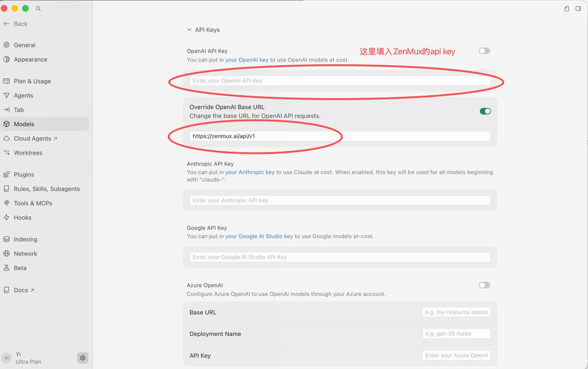Click the Docs book icon
This screenshot has width=588, height=369.
click(6, 290)
